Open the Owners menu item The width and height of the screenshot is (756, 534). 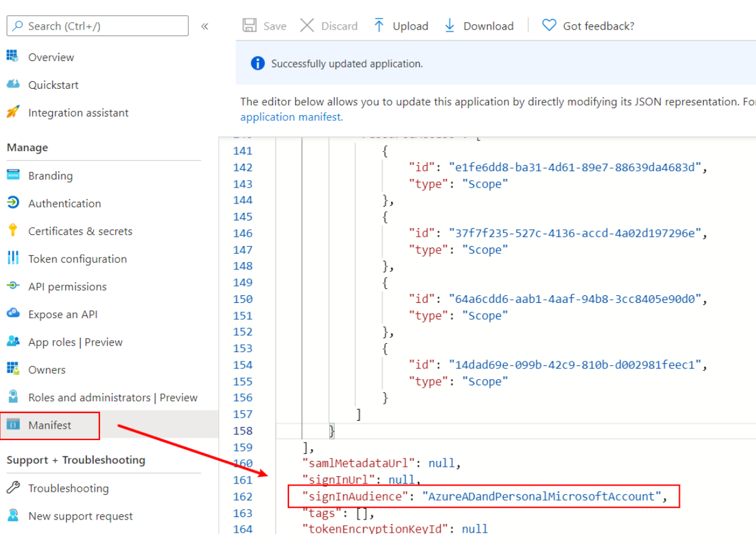pyautogui.click(x=47, y=370)
